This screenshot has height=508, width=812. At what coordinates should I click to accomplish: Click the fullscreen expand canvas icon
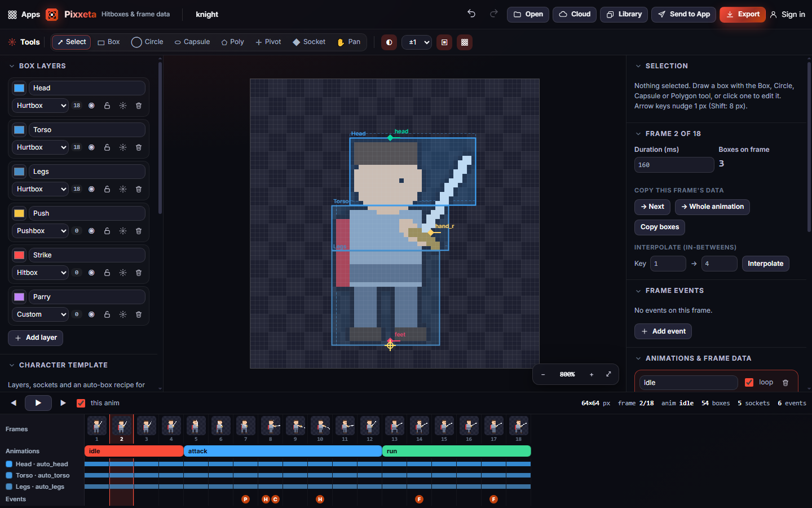click(x=608, y=374)
